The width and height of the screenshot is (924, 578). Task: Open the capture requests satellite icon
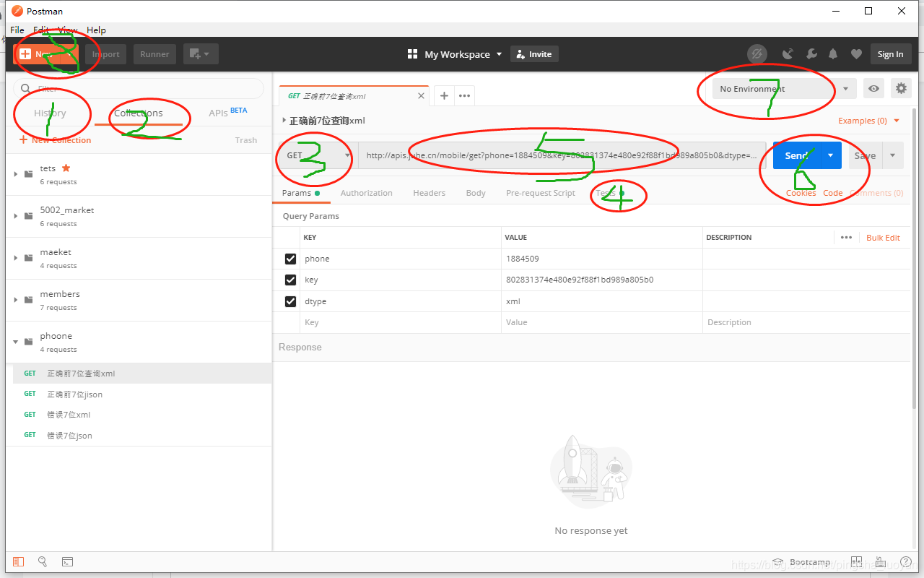(x=788, y=54)
